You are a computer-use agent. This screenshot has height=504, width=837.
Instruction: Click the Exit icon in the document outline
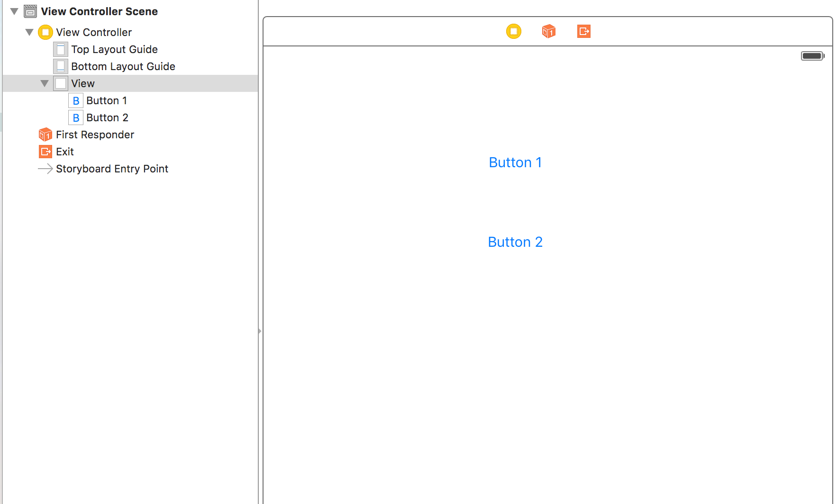click(x=45, y=151)
